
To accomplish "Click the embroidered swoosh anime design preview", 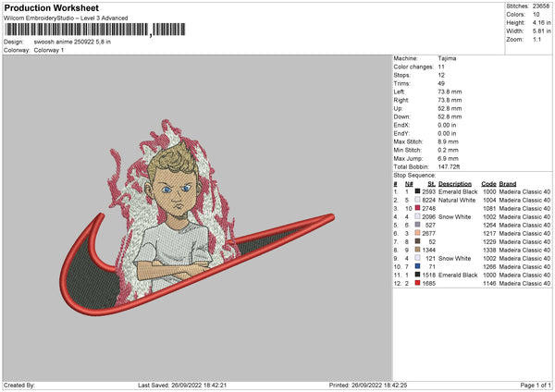I will pos(197,218).
